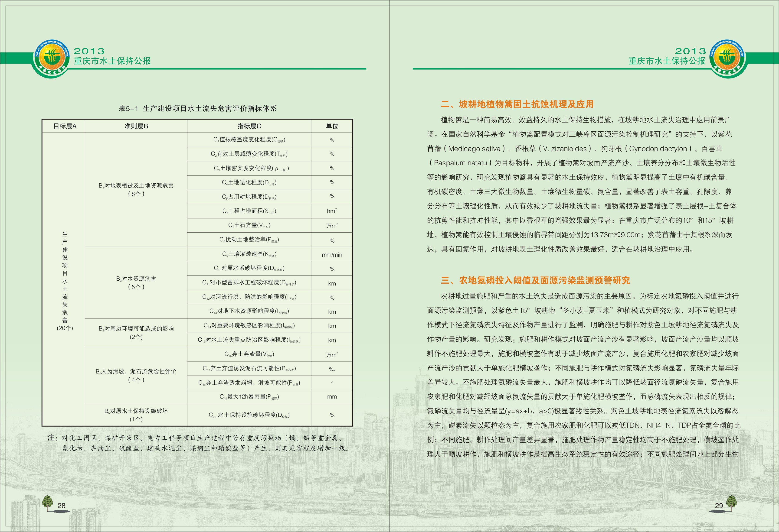The height and width of the screenshot is (532, 779).
Task: Click heading 二、坡耕地植物篱固土抗蚀机理及应用
Action: 517,104
